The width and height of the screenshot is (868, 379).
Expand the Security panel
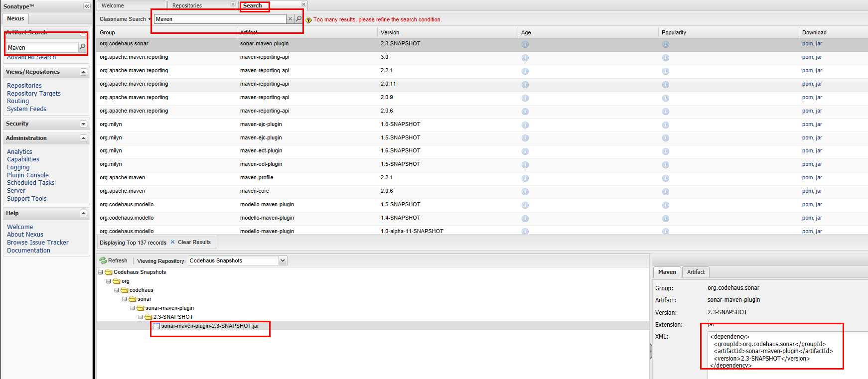tap(83, 124)
